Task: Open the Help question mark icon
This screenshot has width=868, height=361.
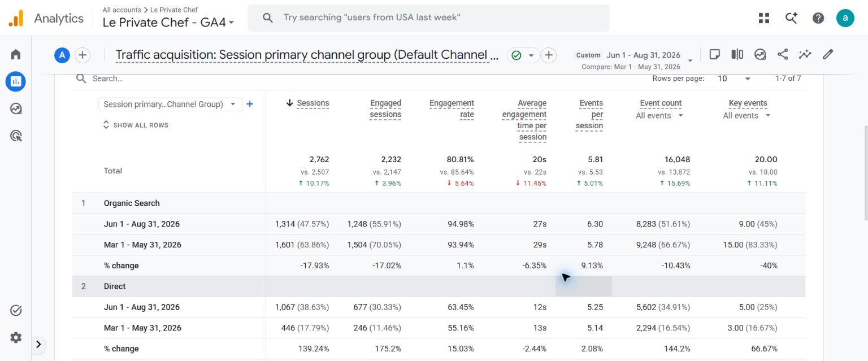Action: point(818,18)
